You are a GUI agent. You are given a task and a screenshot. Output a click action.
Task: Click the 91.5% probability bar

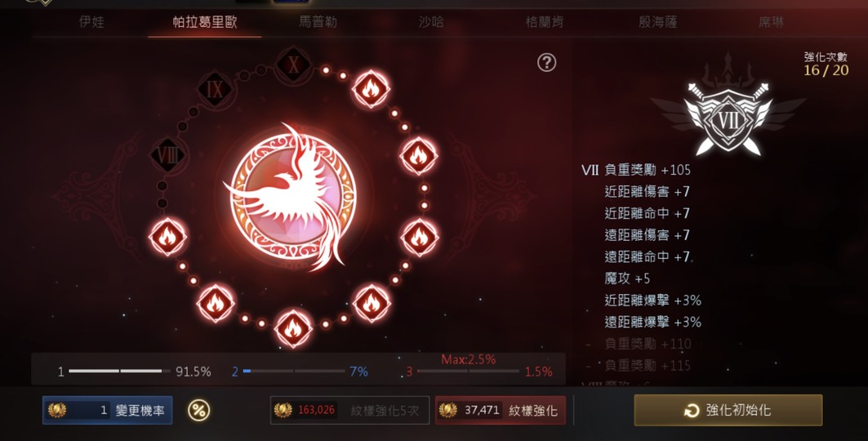pyautogui.click(x=119, y=372)
